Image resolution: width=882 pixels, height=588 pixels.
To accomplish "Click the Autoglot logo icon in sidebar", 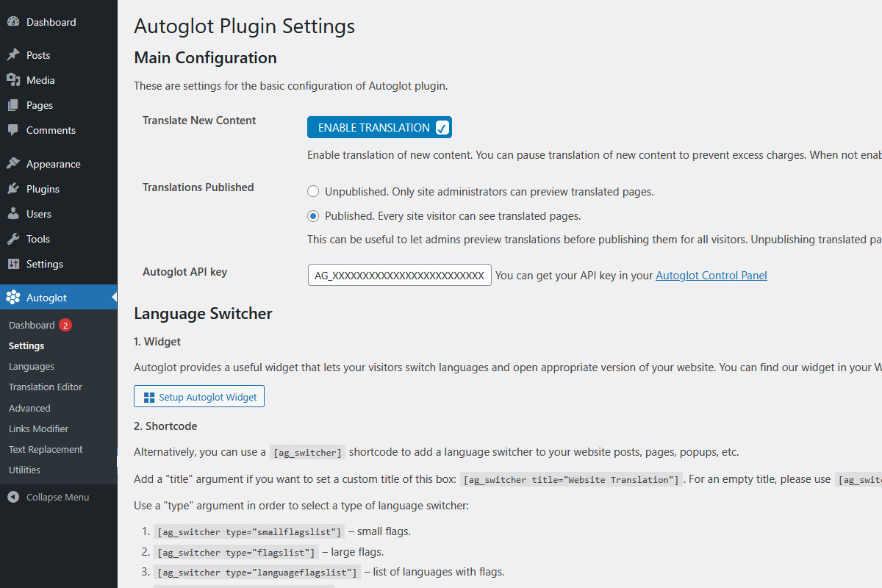I will (x=13, y=298).
